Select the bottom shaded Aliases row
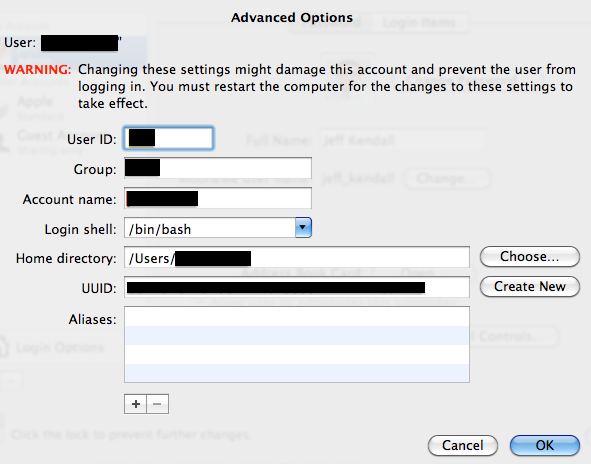 tap(297, 373)
